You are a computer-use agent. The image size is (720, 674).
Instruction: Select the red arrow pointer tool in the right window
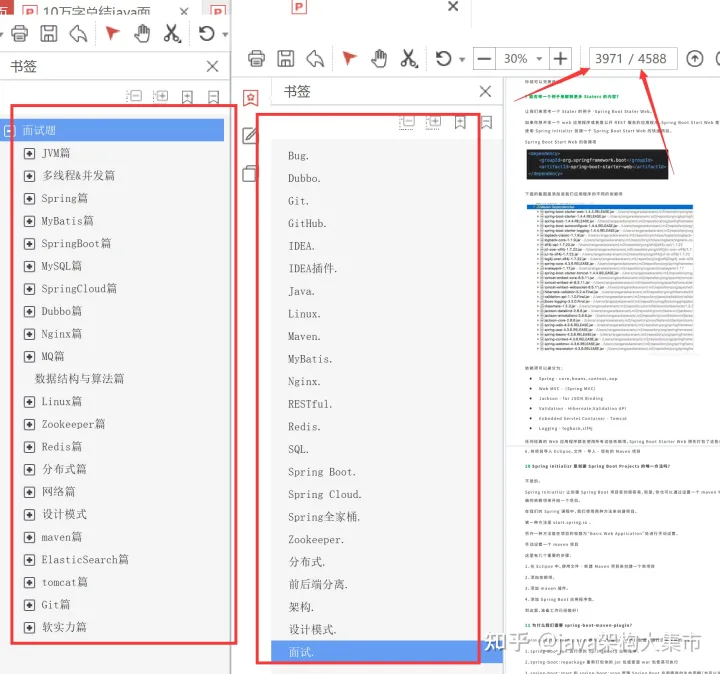click(349, 58)
